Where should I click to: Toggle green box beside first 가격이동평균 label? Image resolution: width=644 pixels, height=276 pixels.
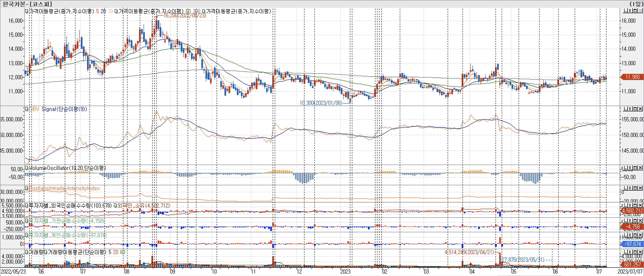click(26, 11)
